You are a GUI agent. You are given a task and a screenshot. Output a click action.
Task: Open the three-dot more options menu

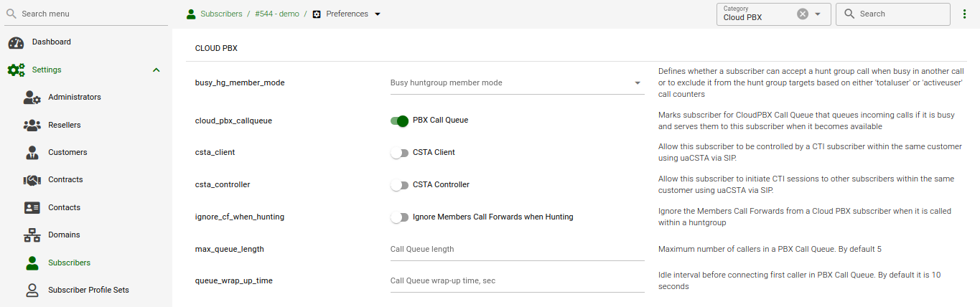[964, 14]
